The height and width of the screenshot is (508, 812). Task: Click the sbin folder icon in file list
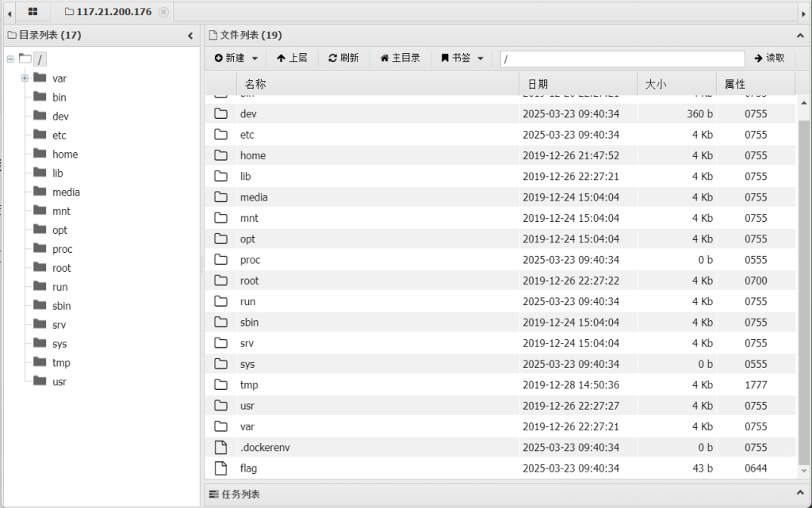point(220,323)
